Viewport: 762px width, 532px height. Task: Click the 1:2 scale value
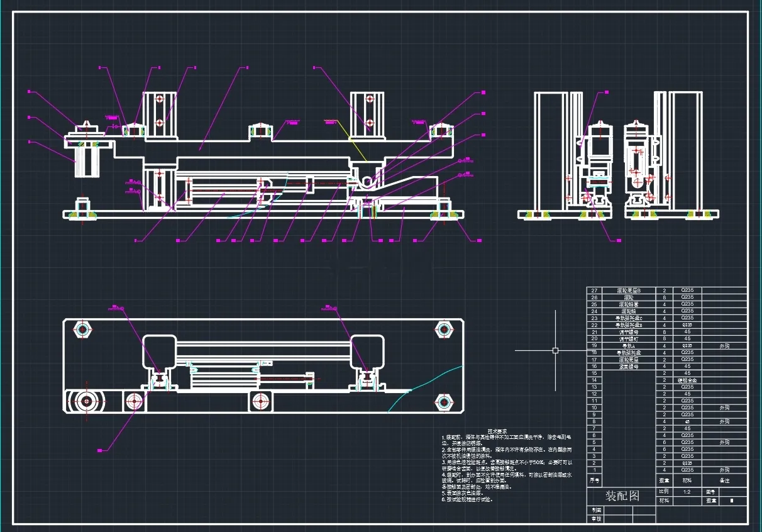point(686,492)
